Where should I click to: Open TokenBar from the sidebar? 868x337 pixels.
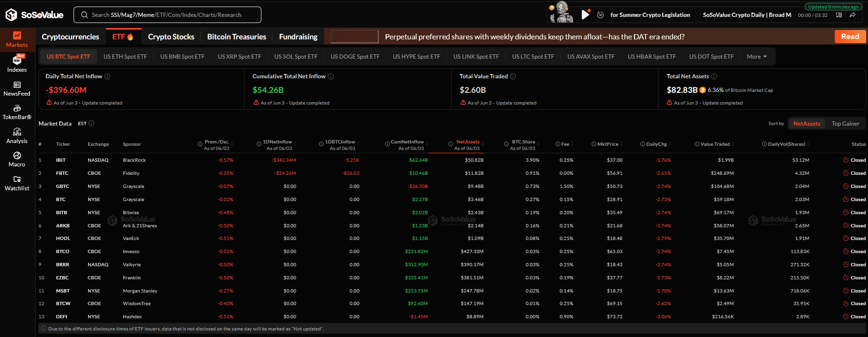[x=17, y=112]
